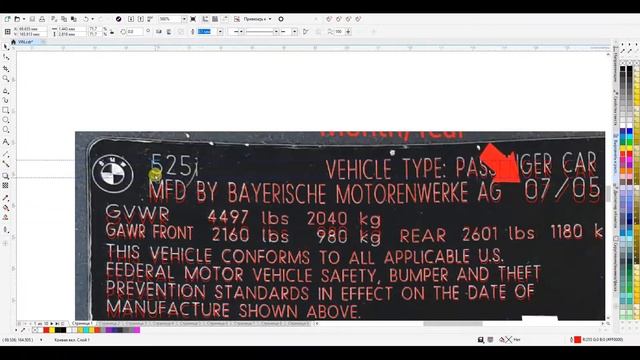640x360 pixels.
Task: Pick the red swatch in the document palette
Action: [x=46, y=330]
